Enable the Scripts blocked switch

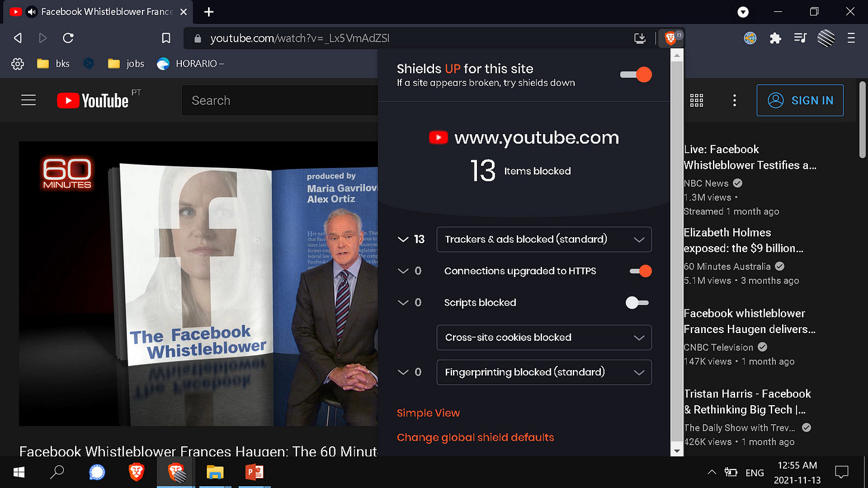[x=637, y=303]
